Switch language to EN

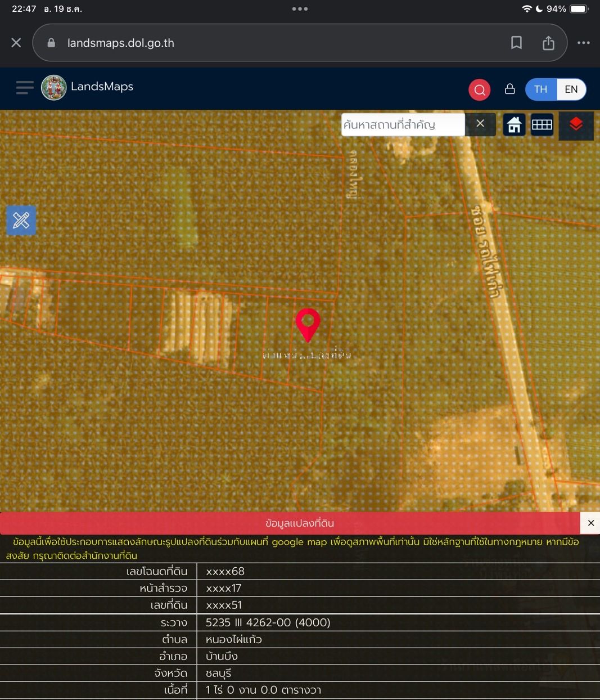coord(571,89)
